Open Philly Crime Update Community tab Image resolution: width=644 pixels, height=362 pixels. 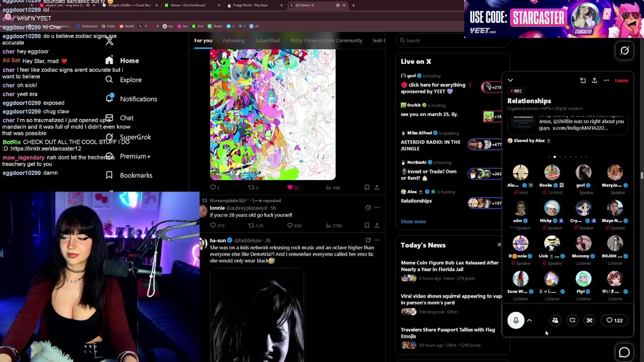tap(326, 40)
